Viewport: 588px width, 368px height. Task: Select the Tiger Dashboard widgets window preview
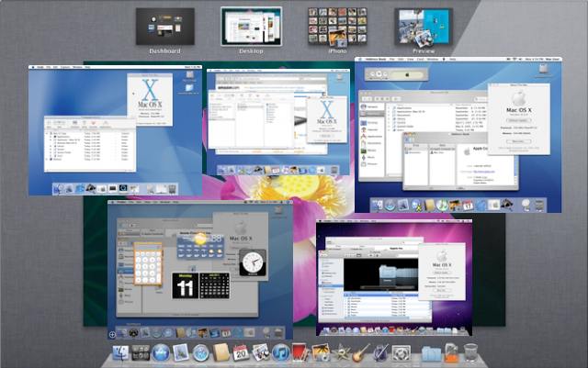click(200, 270)
